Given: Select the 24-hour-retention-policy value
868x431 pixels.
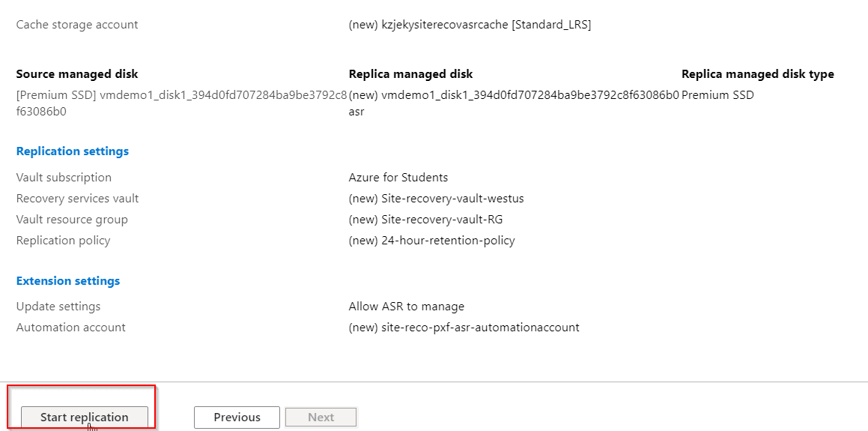Looking at the screenshot, I should pyautogui.click(x=431, y=241).
